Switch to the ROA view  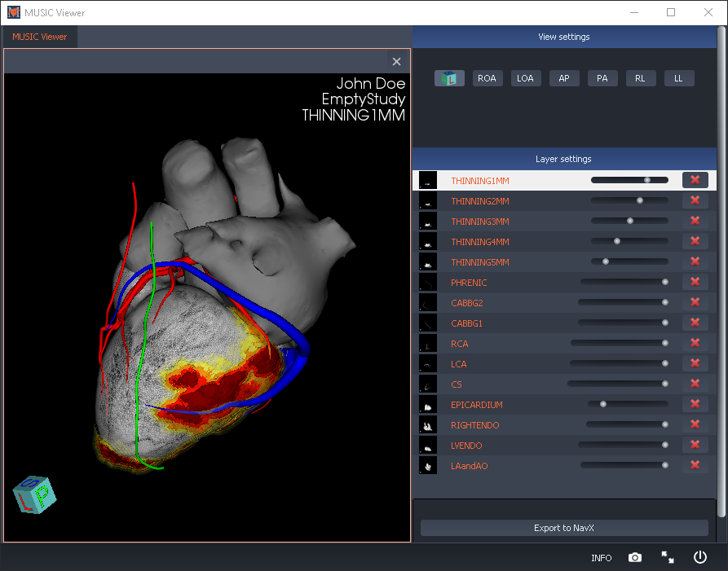pyautogui.click(x=487, y=78)
